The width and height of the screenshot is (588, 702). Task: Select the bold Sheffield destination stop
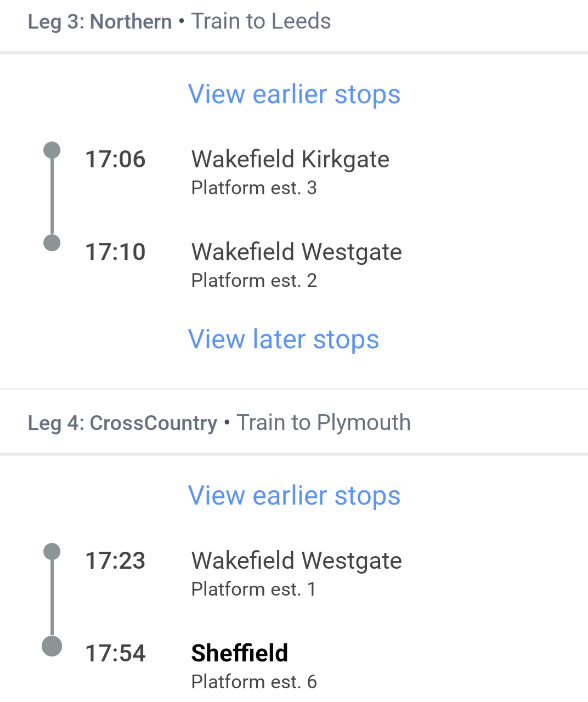click(x=239, y=653)
